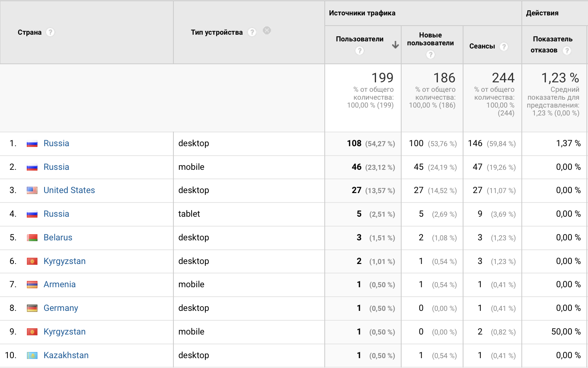Select the Действия column group header
The height and width of the screenshot is (368, 588).
pyautogui.click(x=542, y=13)
